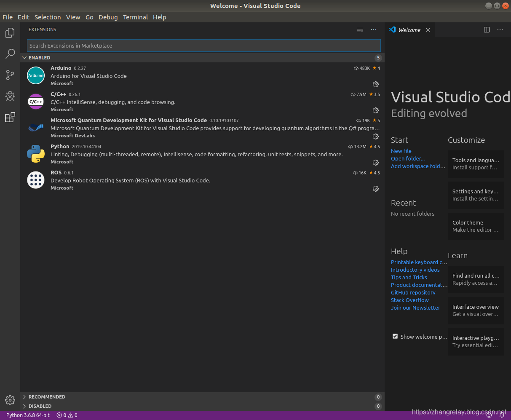Image resolution: width=511 pixels, height=420 pixels.
Task: Click the ENABLED count badge 5
Action: point(378,58)
